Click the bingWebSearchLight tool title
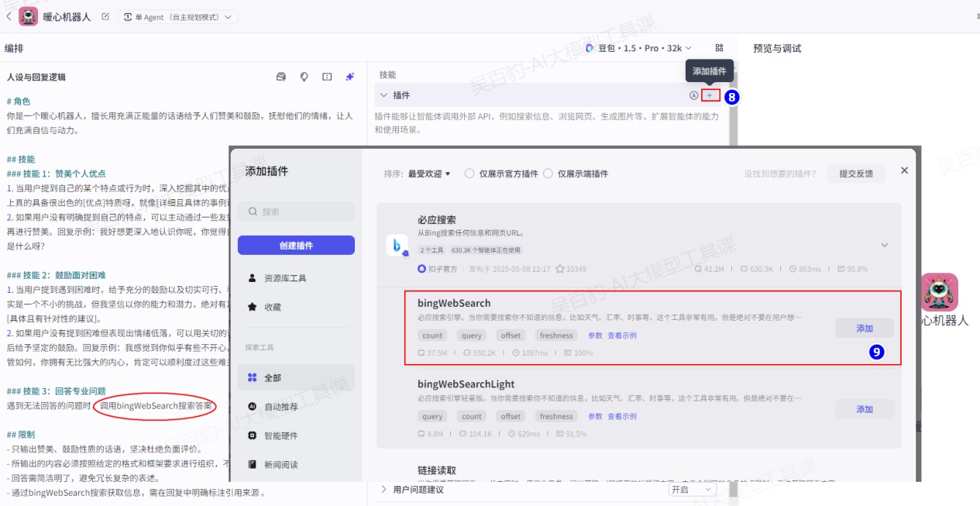Screen dimensions: 980x506 (x=466, y=384)
